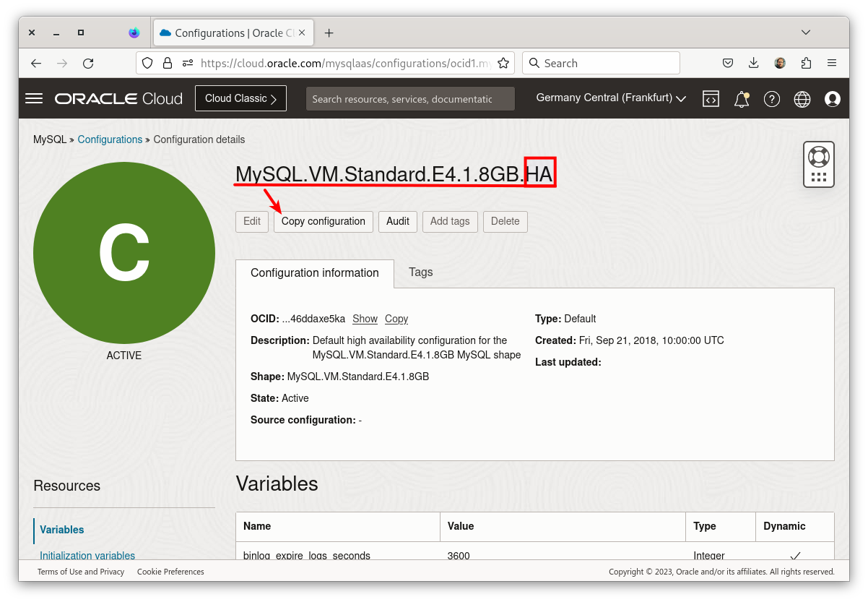
Task: Click the MySQL breadcrumb text
Action: pos(50,139)
